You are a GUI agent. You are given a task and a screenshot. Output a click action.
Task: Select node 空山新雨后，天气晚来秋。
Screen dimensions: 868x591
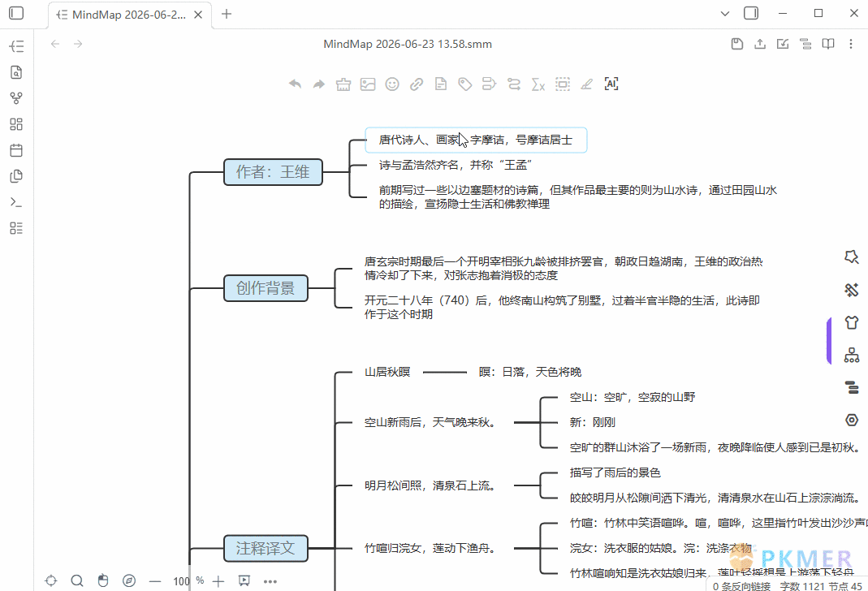pos(430,422)
